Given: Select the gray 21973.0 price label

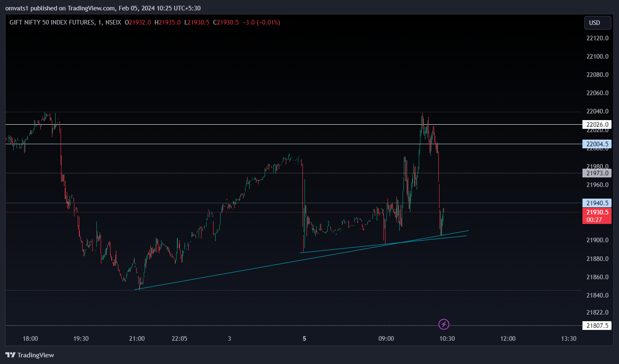Looking at the screenshot, I should pos(597,173).
